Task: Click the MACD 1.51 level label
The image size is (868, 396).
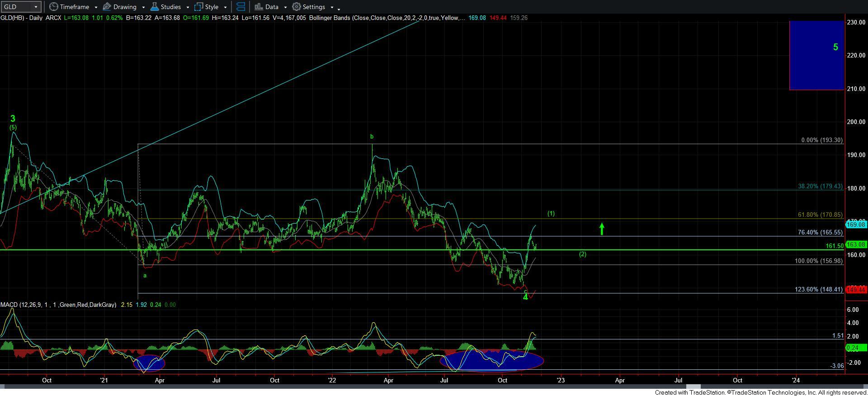Action: pyautogui.click(x=838, y=336)
